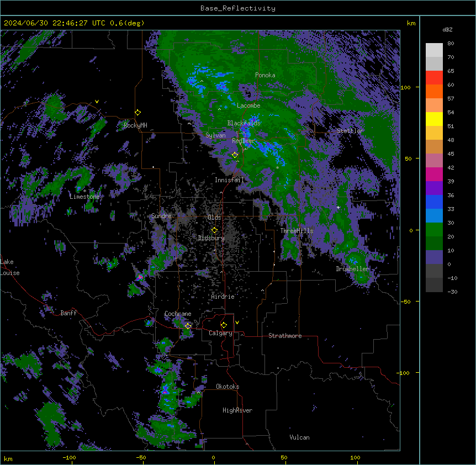Viewport: 476px width, 465px height.
Task: Click the RedDeer city label
Action: [244, 141]
